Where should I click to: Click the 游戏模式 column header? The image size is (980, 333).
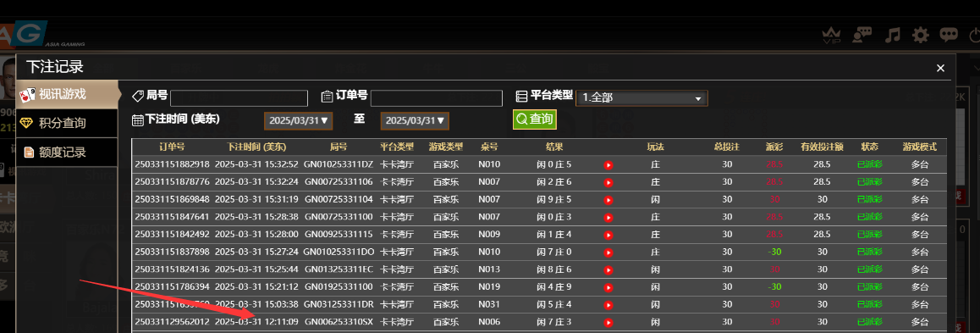point(919,147)
